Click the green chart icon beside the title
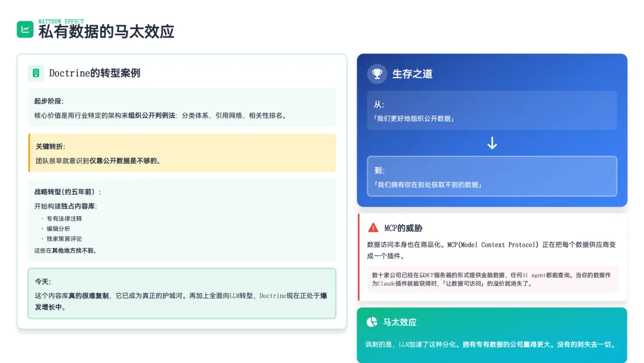Screen dimensions: 644x363 tap(25, 29)
